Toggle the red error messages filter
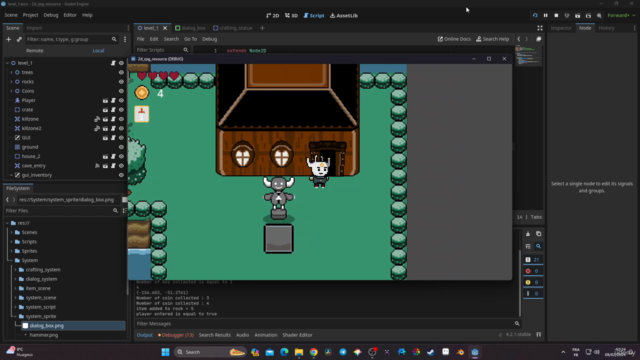640x360 pixels. pos(533,271)
